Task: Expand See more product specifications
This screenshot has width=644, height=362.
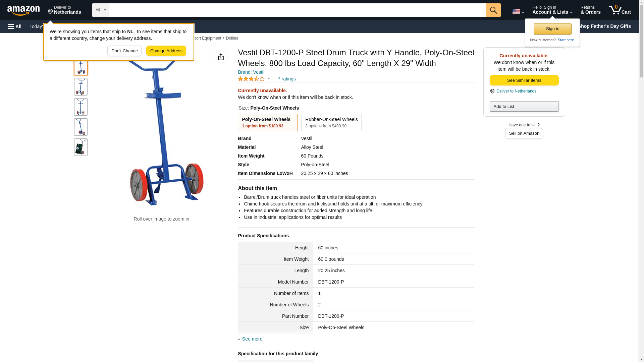Action: coord(252,339)
